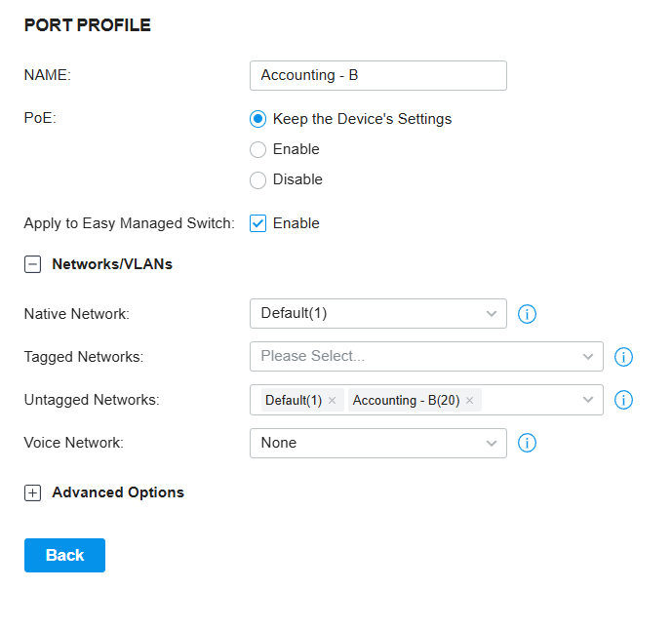This screenshot has height=629, width=672.
Task: Click the Native Network info icon
Action: tap(527, 314)
